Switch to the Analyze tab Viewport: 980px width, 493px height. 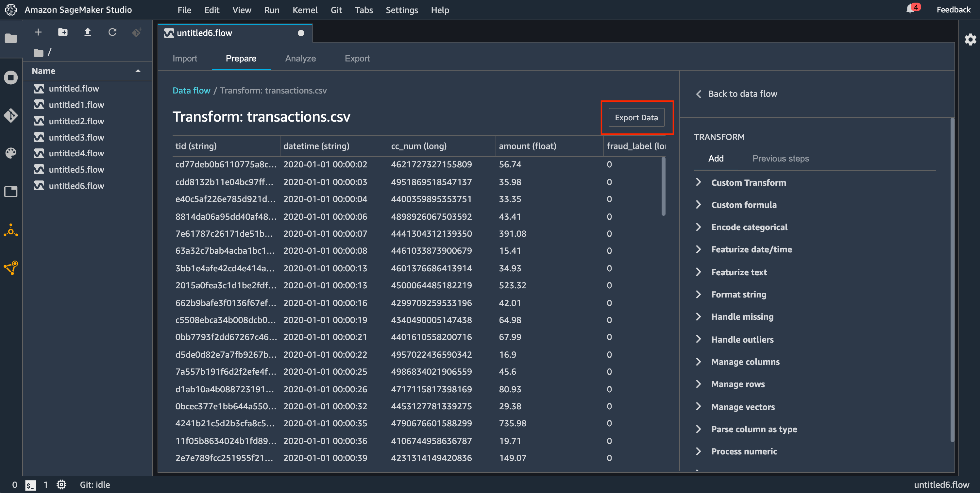300,58
